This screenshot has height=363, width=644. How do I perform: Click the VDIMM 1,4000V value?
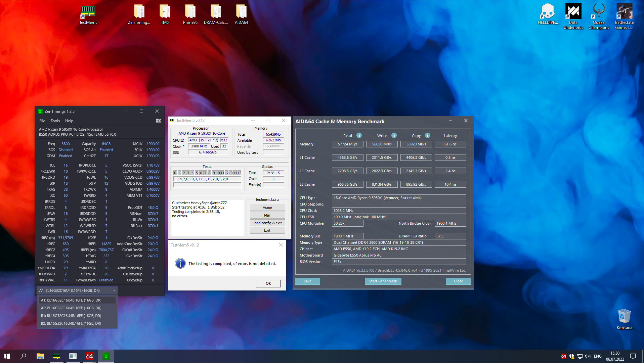[x=153, y=189]
